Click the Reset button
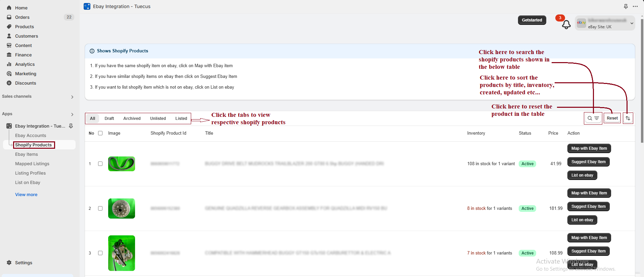The height and width of the screenshot is (277, 644). coord(612,118)
